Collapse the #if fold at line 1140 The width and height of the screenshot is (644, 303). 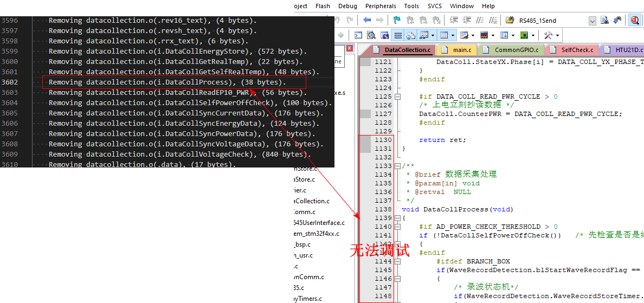click(x=397, y=227)
